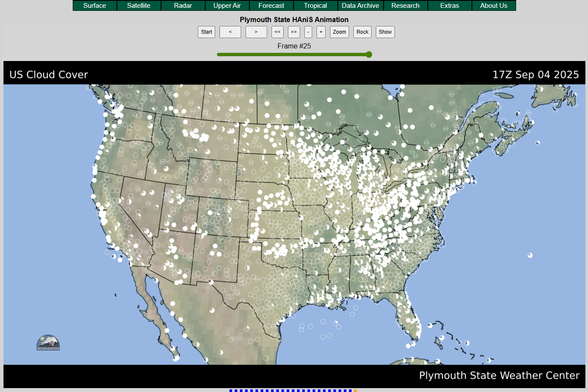Click the Plymouth State Weather Center logo
This screenshot has height=392, width=588.
pos(48,342)
